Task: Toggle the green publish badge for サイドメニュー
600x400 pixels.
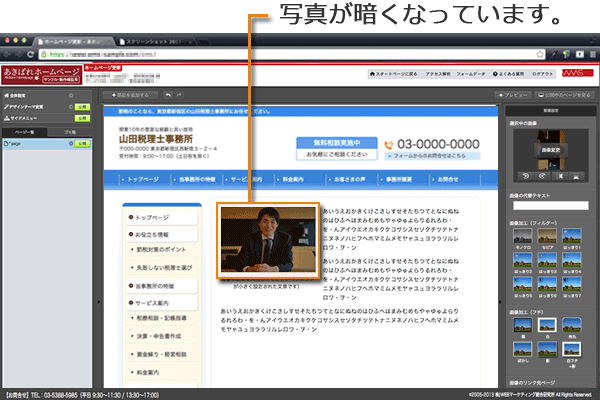Action: pyautogui.click(x=82, y=116)
